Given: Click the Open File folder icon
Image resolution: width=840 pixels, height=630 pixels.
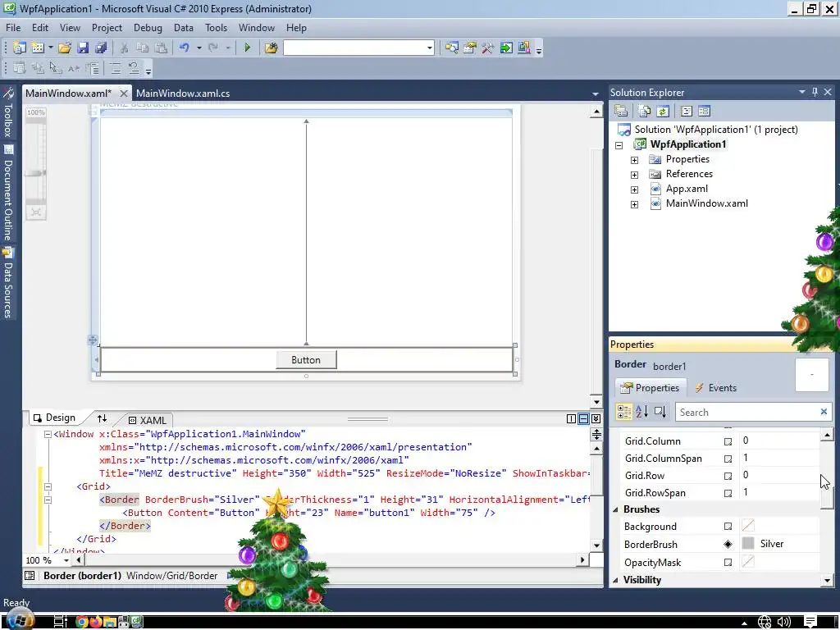Looking at the screenshot, I should (x=65, y=48).
